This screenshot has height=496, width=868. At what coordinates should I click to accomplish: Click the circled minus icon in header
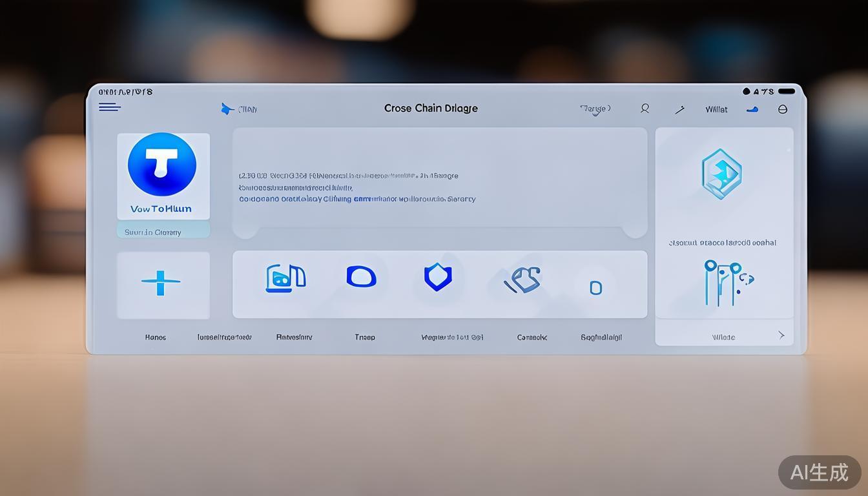[783, 109]
